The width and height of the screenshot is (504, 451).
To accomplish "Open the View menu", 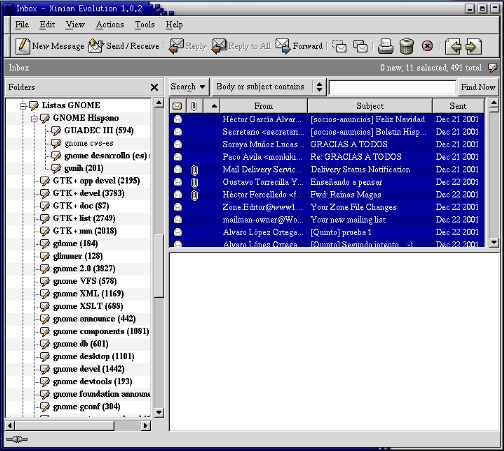I will pyautogui.click(x=75, y=25).
